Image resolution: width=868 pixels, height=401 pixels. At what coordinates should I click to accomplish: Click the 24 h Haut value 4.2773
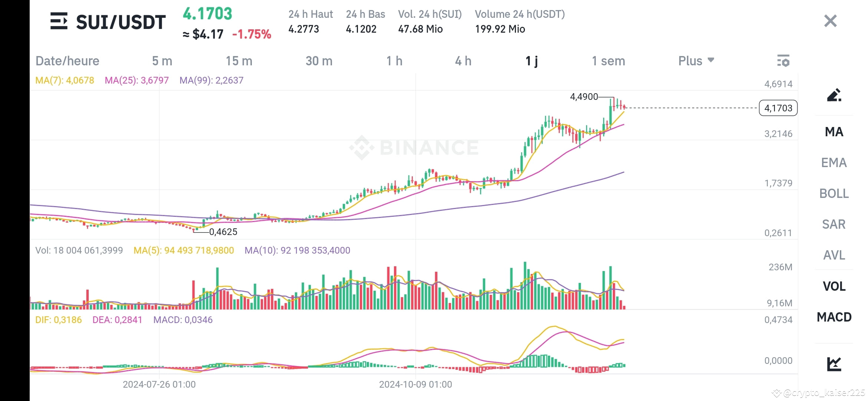click(304, 29)
